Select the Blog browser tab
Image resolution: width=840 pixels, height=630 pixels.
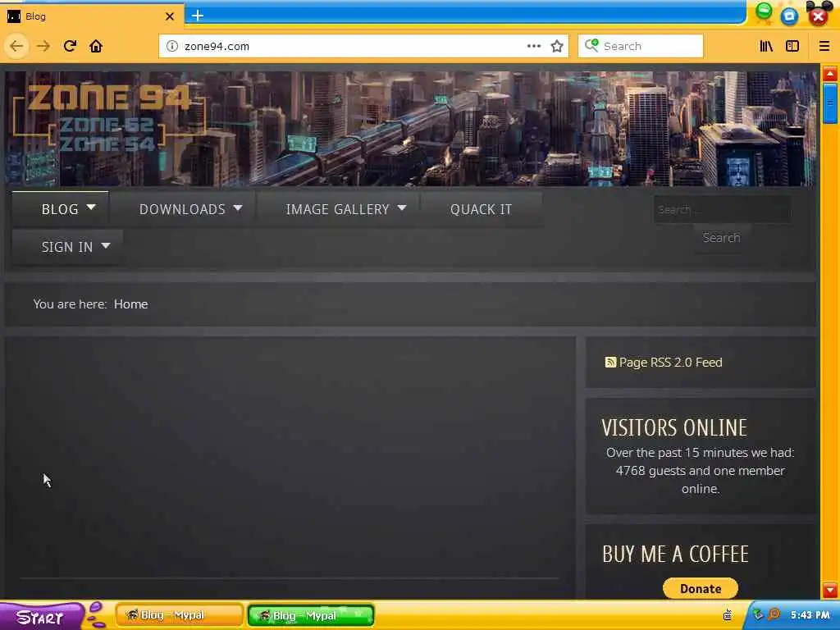point(91,16)
